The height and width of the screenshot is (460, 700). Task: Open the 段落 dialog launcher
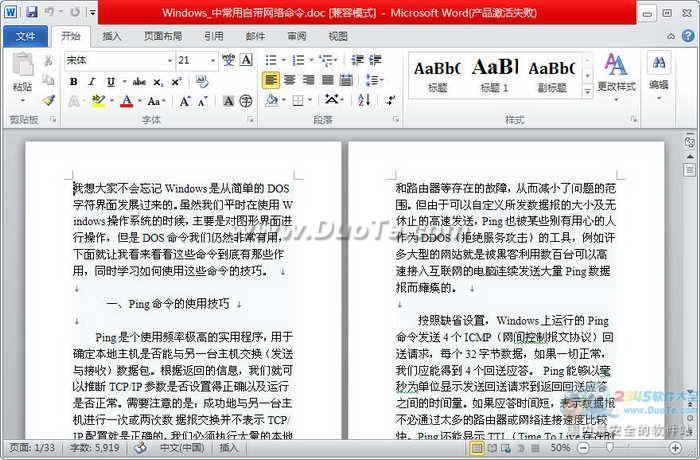(396, 120)
